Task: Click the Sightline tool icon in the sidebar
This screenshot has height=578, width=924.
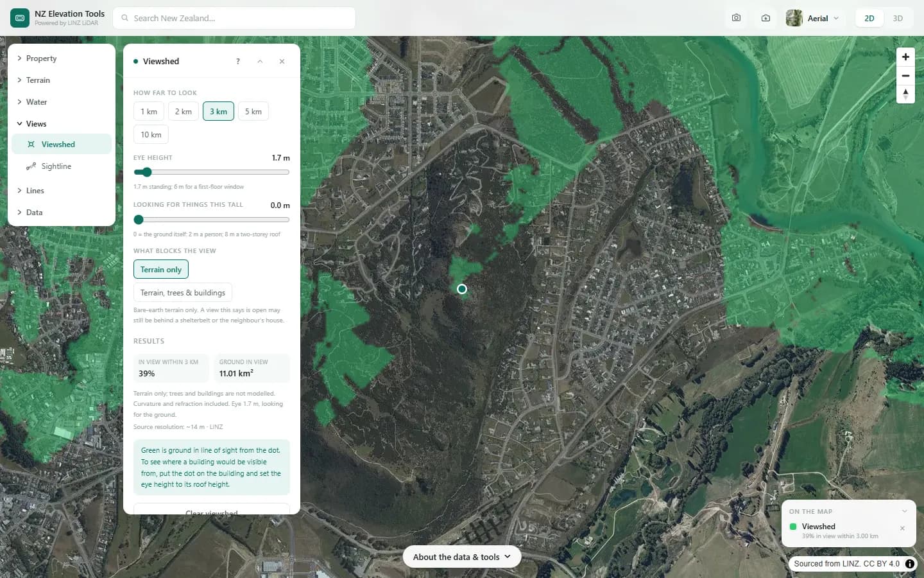Action: tap(31, 166)
